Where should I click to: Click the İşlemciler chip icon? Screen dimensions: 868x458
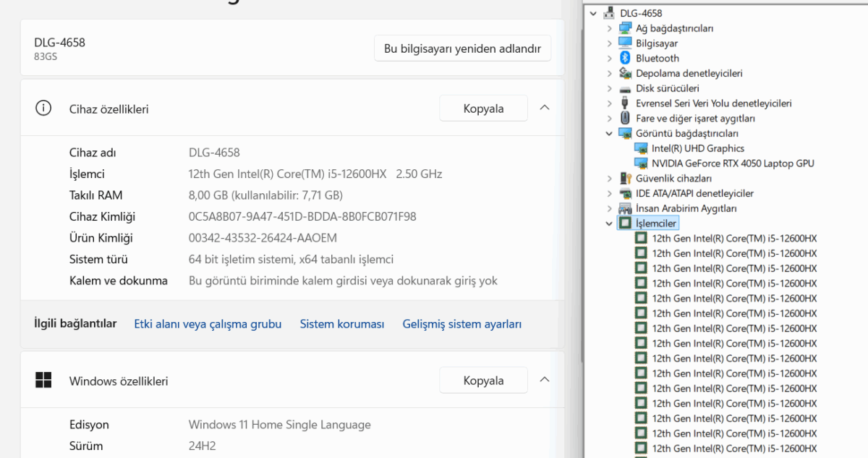625,224
